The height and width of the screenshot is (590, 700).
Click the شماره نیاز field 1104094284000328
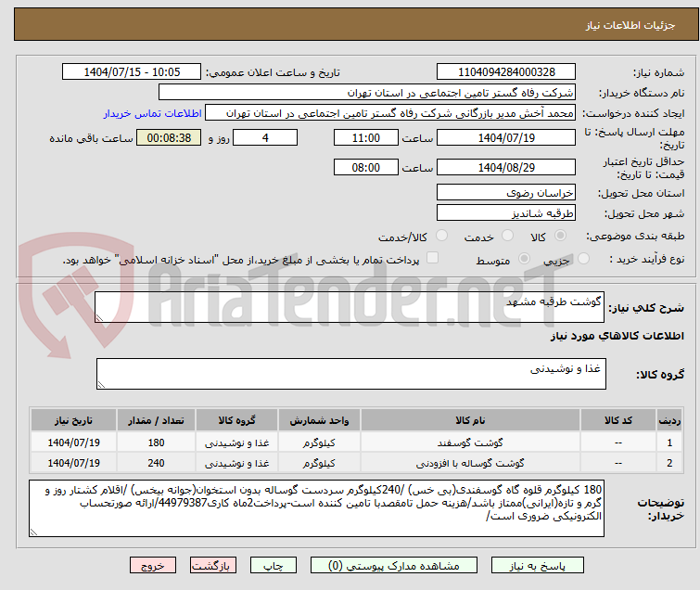coord(506,72)
